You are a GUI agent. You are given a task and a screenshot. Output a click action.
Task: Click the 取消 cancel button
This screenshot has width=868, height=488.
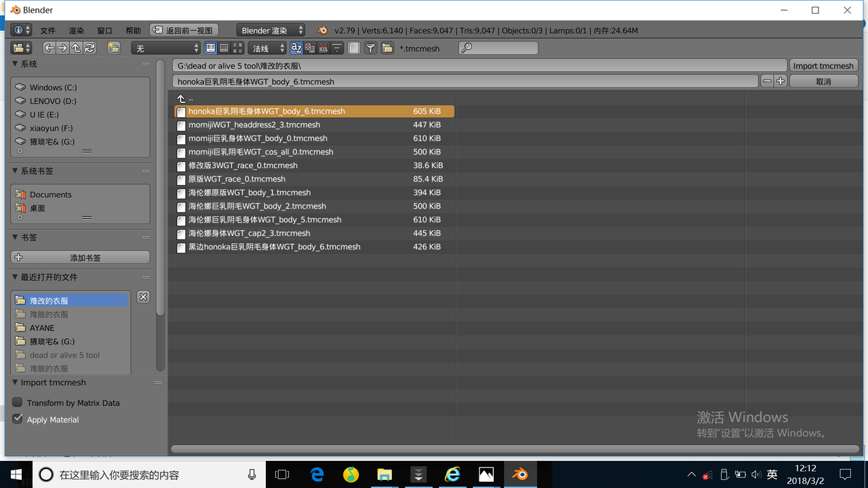pyautogui.click(x=823, y=81)
